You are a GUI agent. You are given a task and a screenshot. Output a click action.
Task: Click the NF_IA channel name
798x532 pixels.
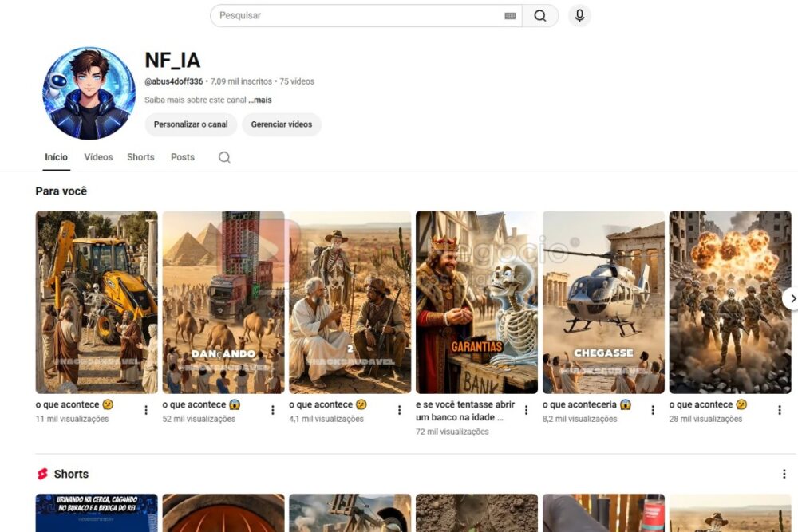172,60
